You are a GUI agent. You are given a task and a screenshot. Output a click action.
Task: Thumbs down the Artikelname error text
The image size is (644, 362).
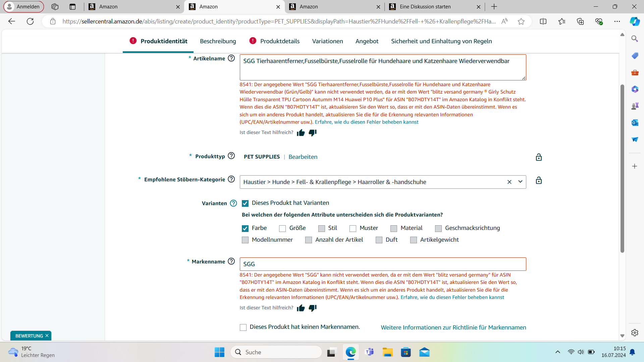point(313,133)
